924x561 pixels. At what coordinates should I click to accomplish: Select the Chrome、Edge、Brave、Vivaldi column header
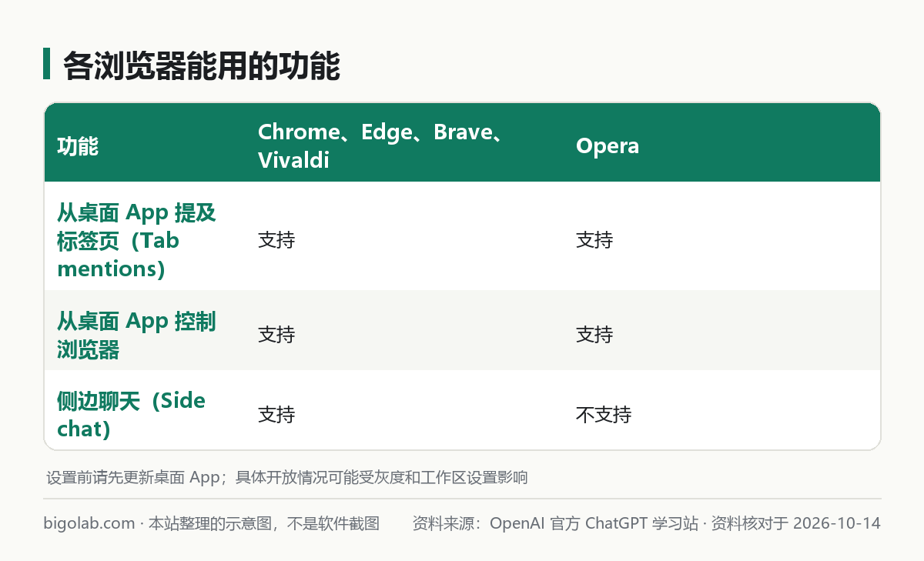[381, 146]
